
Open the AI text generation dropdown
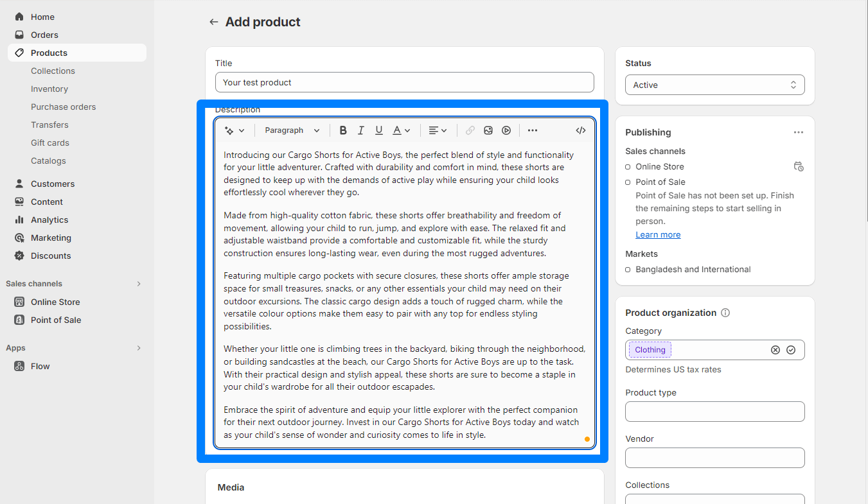[235, 130]
